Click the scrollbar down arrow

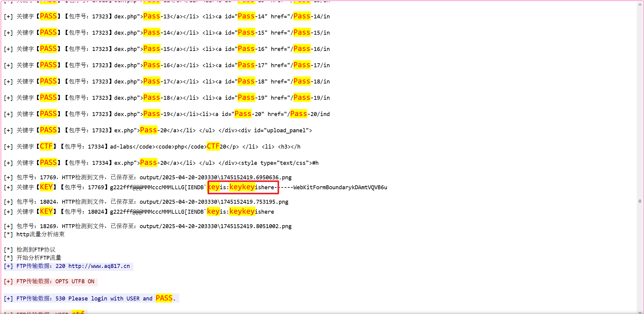(640, 312)
